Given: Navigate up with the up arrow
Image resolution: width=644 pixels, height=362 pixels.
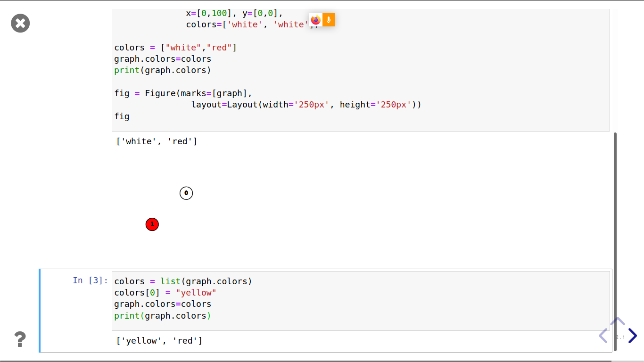Looking at the screenshot, I should tap(618, 321).
